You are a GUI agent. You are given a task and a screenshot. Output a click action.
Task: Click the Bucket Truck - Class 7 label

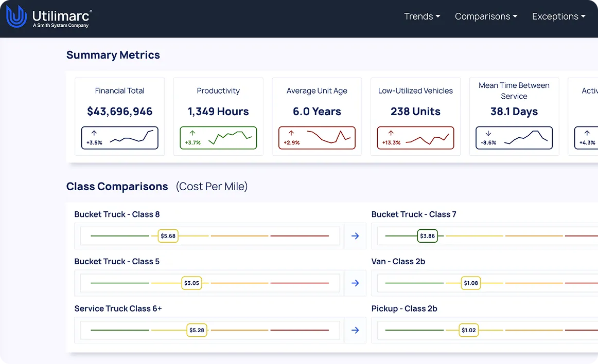(414, 214)
